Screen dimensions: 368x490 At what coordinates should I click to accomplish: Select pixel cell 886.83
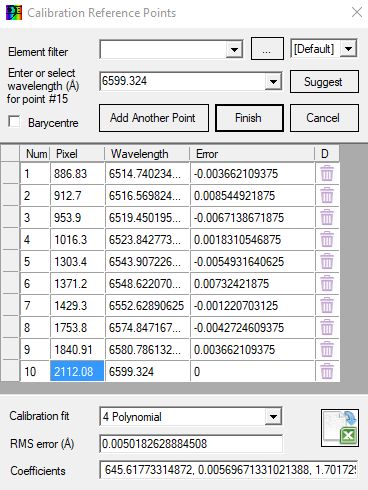click(77, 173)
